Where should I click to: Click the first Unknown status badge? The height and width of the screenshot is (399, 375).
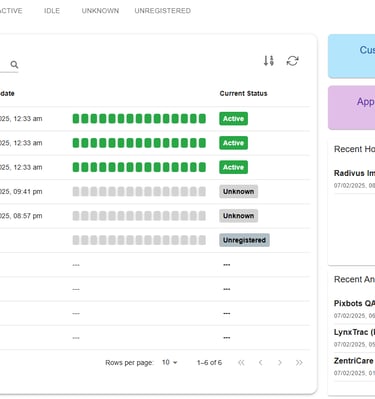(238, 191)
